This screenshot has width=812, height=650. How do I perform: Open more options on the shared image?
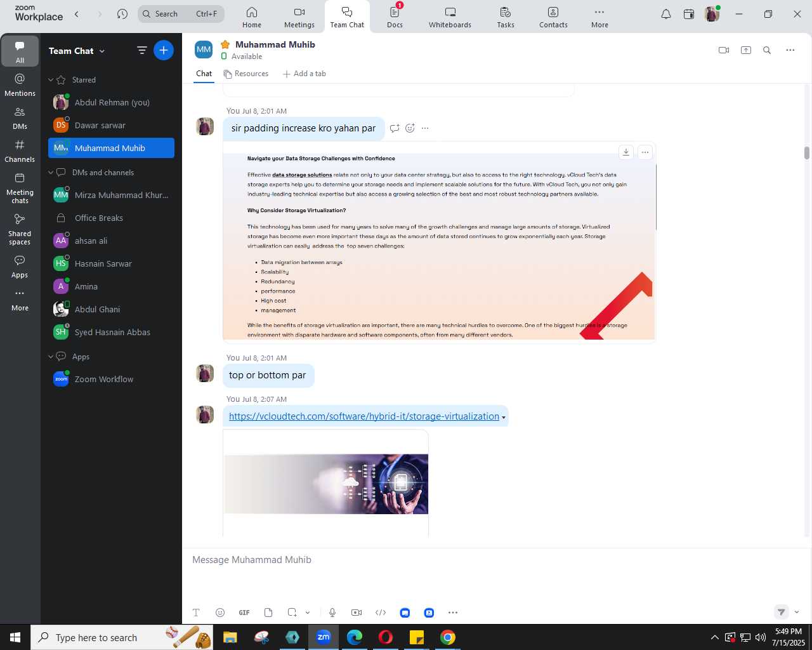pos(645,152)
